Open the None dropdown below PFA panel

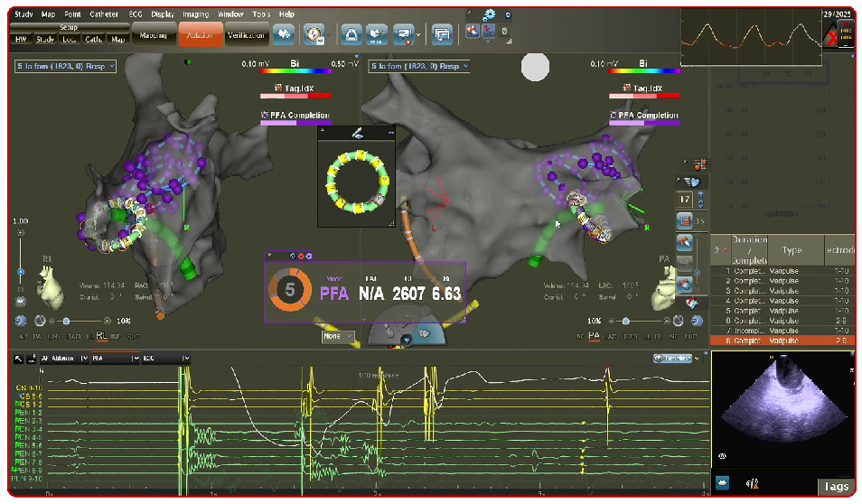(x=338, y=336)
